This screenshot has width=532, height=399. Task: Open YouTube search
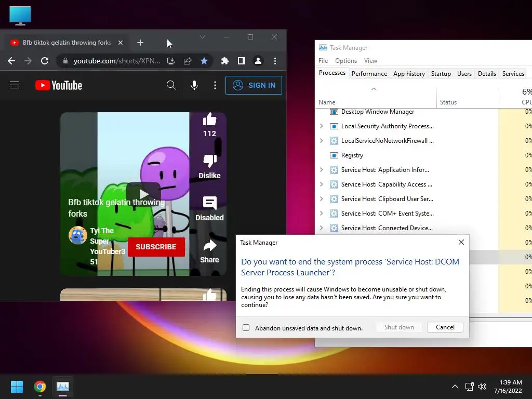[171, 85]
